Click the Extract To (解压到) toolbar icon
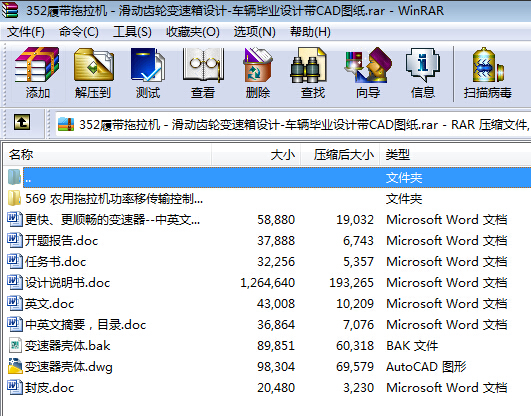Image resolution: width=531 pixels, height=416 pixels. 93,65
